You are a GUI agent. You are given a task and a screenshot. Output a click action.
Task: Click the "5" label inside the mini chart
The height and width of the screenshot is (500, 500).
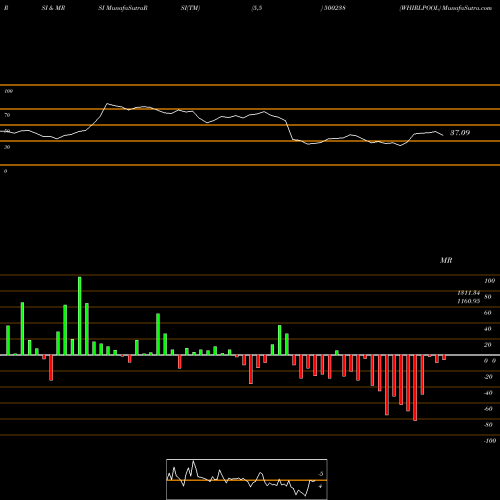tap(321, 474)
